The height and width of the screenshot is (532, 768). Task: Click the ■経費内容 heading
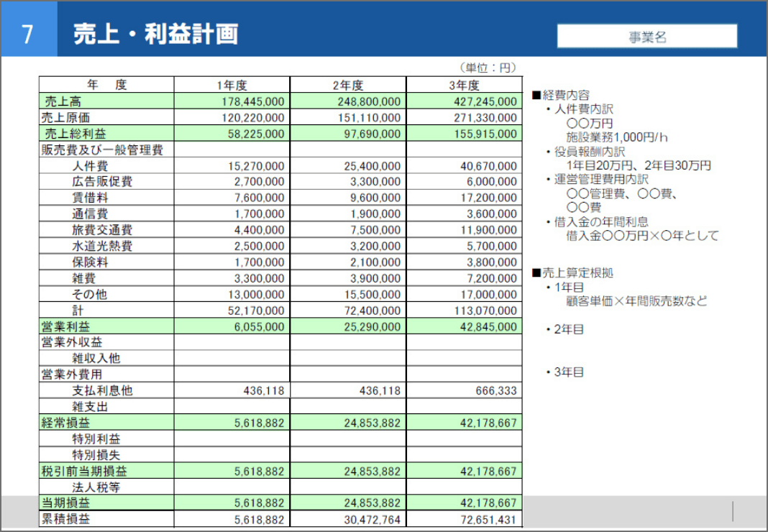pyautogui.click(x=561, y=95)
